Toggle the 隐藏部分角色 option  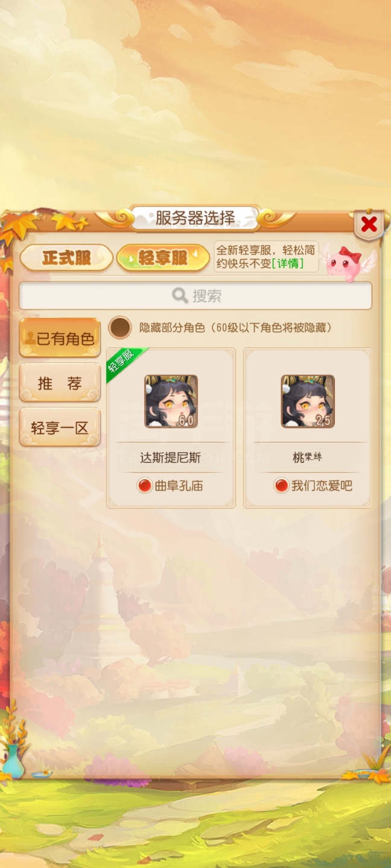click(120, 327)
